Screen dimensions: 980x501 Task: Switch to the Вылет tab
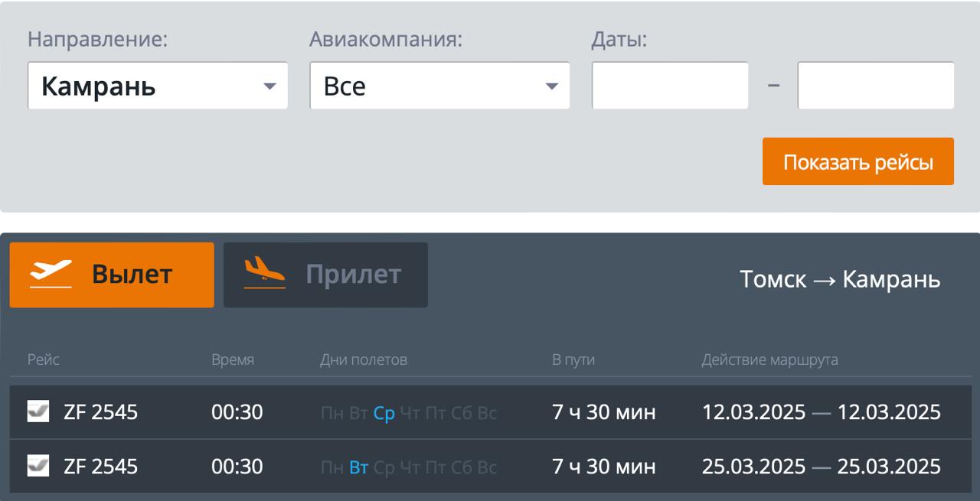(x=112, y=275)
